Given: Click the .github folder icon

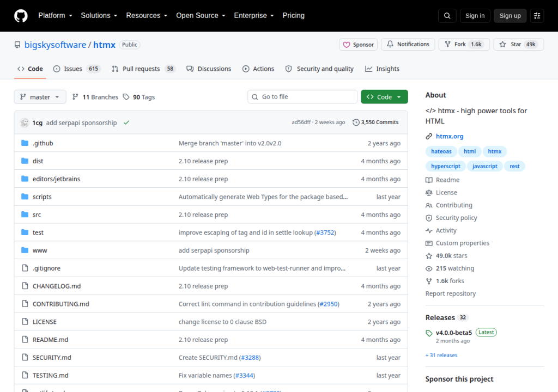Looking at the screenshot, I should tap(25, 143).
